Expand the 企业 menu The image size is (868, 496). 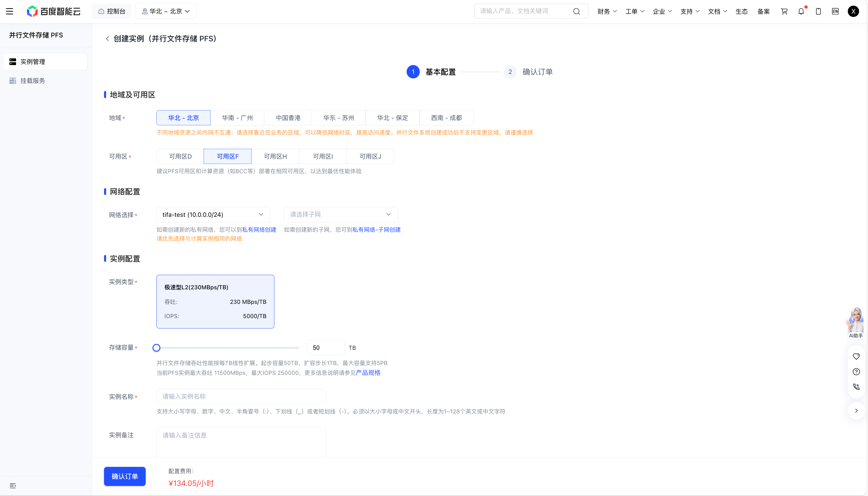(662, 11)
